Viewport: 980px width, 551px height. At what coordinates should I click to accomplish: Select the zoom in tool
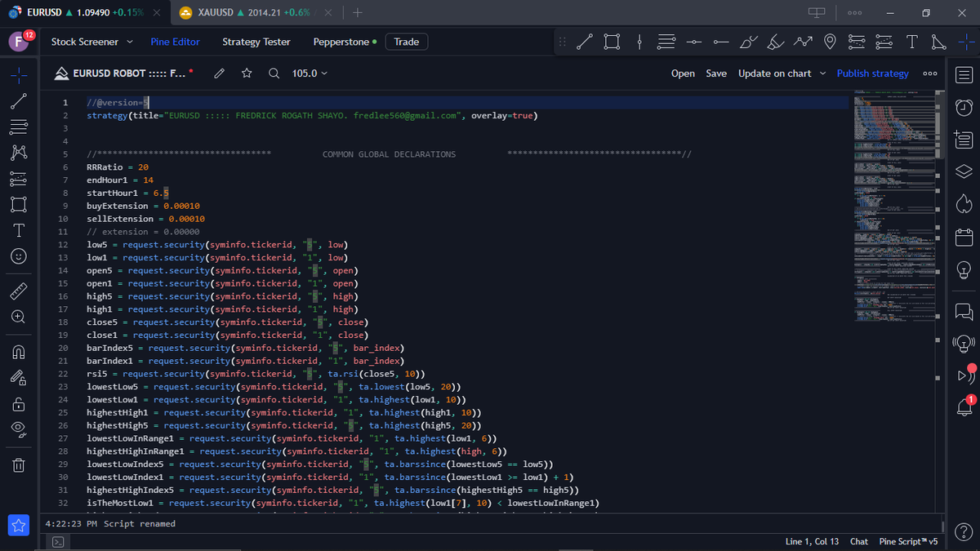click(x=19, y=317)
